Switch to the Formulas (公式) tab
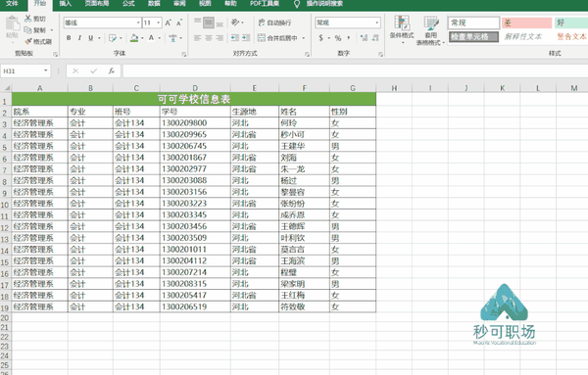This screenshot has width=588, height=375. (128, 4)
